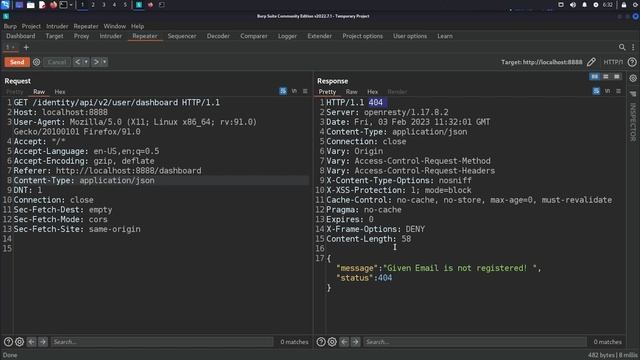Switch Request view to Raw

tap(39, 92)
